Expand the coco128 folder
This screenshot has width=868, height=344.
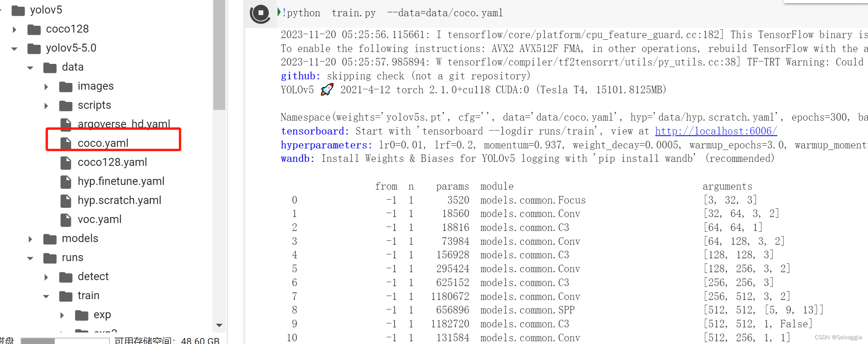[15, 29]
